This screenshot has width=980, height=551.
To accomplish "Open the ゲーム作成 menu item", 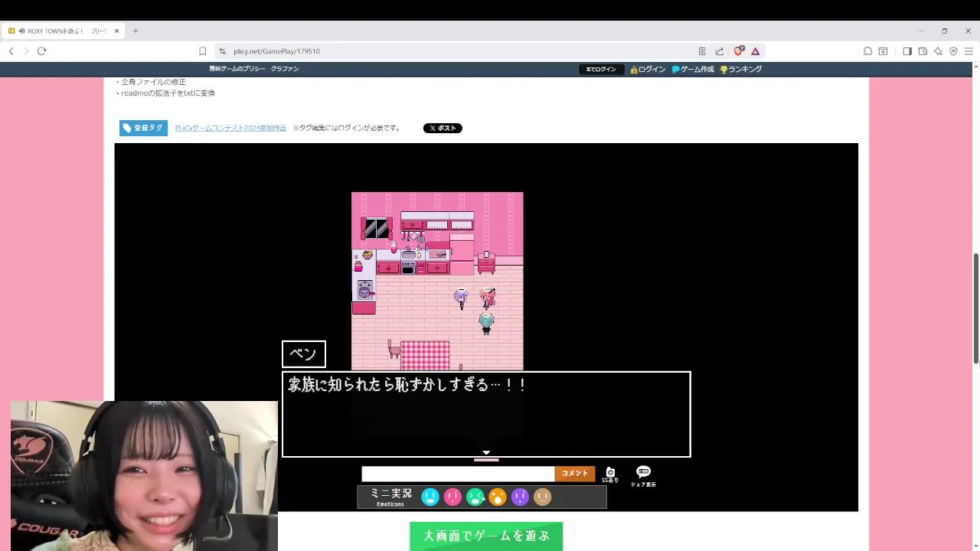I will click(693, 69).
